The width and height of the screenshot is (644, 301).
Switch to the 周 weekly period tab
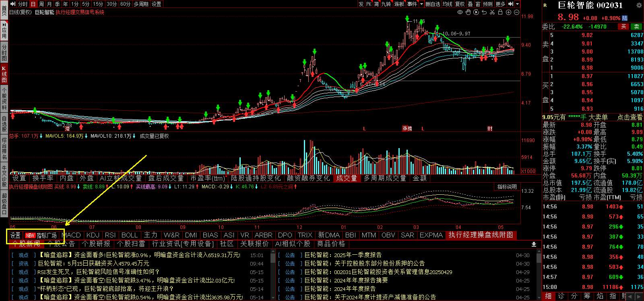[x=41, y=4]
